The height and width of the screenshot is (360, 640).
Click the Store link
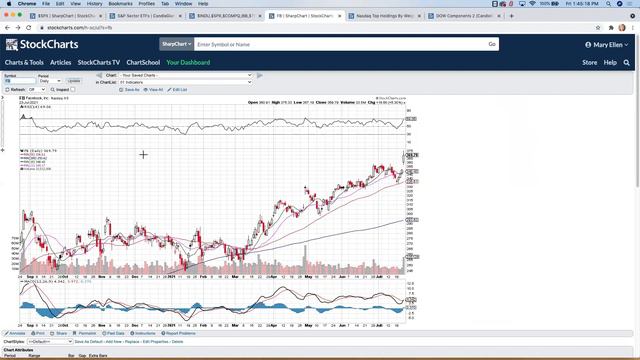[589, 62]
